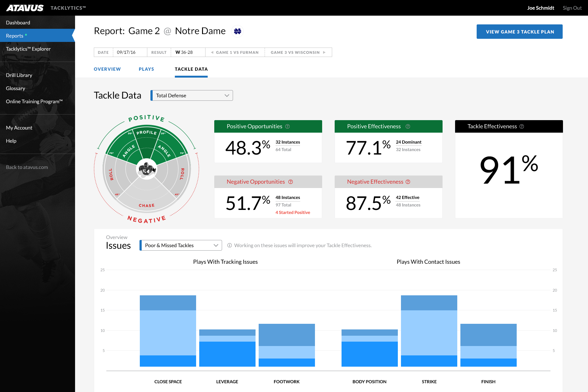The height and width of the screenshot is (392, 588).
Task: Click help icon beside Tackle Effectiveness
Action: coord(522,126)
